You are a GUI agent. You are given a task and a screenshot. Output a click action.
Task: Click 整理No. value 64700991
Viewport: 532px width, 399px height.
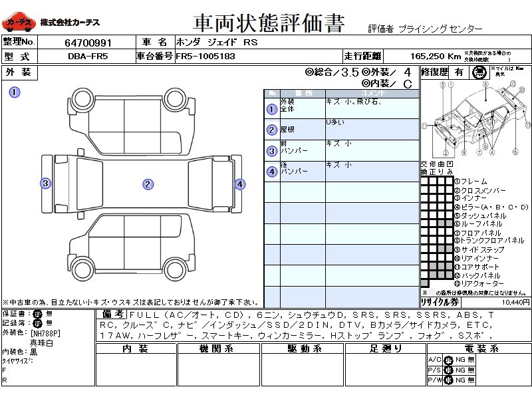tap(88, 43)
